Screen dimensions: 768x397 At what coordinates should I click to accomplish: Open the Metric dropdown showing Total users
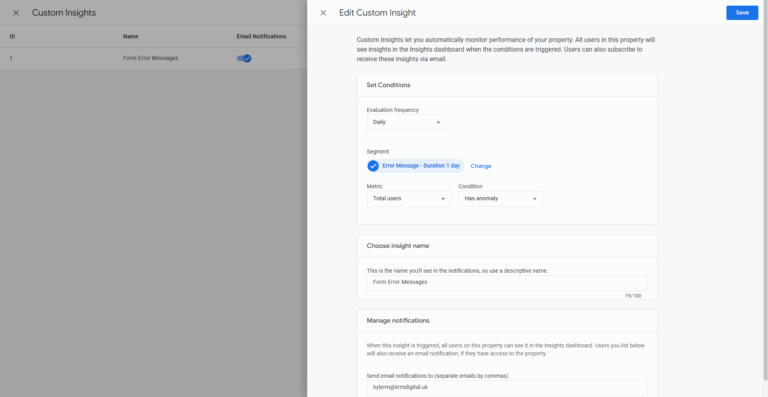[x=409, y=199]
